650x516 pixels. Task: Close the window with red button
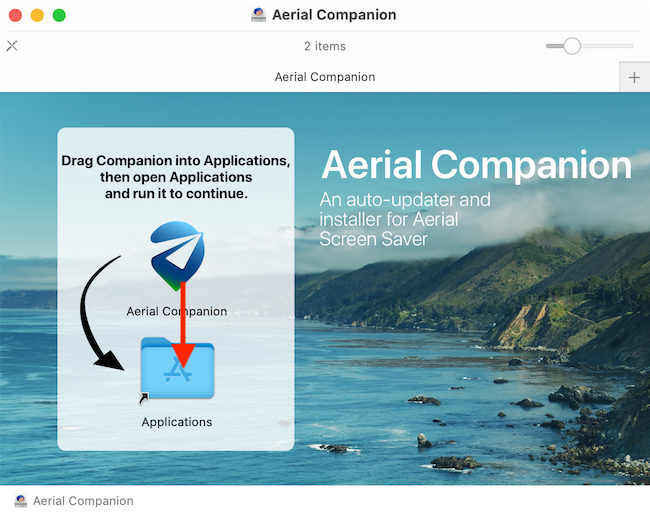(15, 15)
